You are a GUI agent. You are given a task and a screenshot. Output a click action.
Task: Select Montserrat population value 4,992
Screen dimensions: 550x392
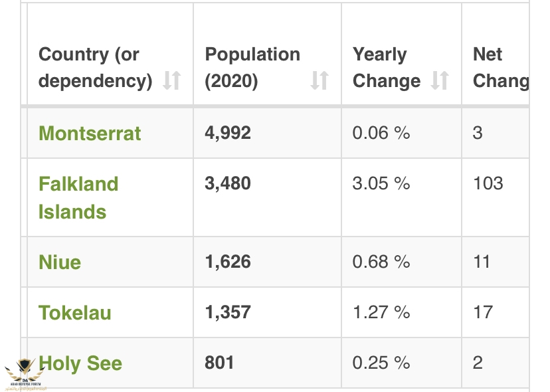(228, 133)
